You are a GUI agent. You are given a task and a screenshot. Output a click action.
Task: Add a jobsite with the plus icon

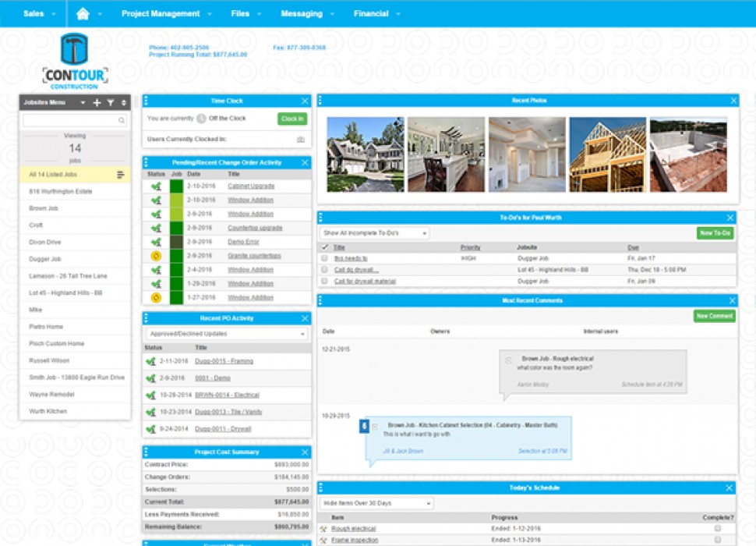[x=97, y=103]
